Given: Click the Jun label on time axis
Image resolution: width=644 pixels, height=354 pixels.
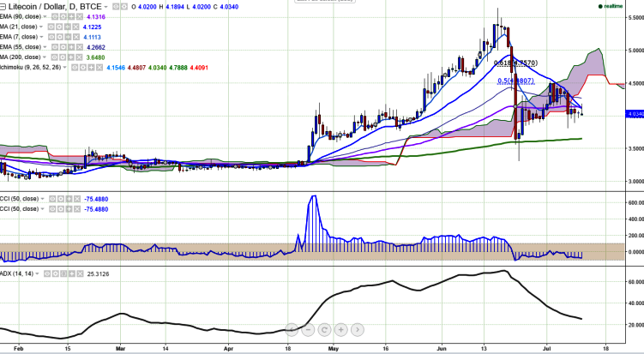Looking at the screenshot, I should coord(442,349).
